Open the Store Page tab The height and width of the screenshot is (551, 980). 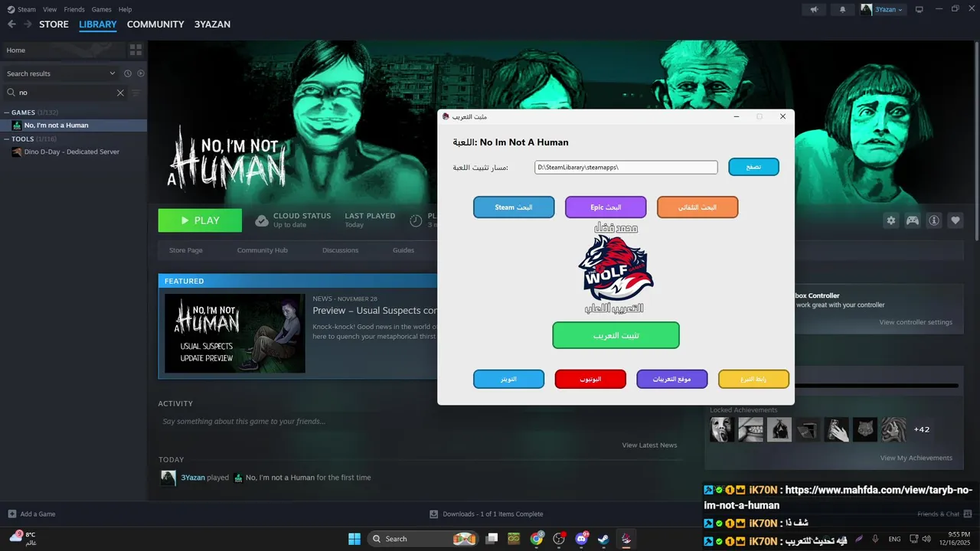[x=186, y=250]
